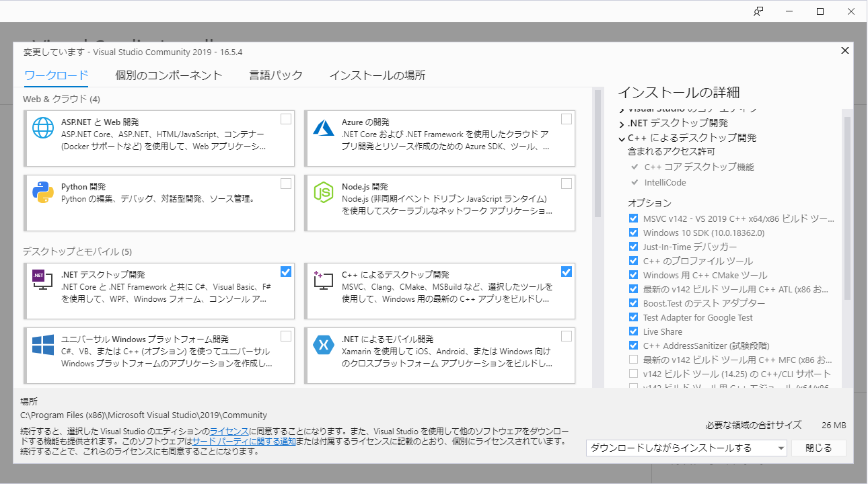
Task: Switch to the 個別のコンポーネント tab
Action: pyautogui.click(x=169, y=75)
